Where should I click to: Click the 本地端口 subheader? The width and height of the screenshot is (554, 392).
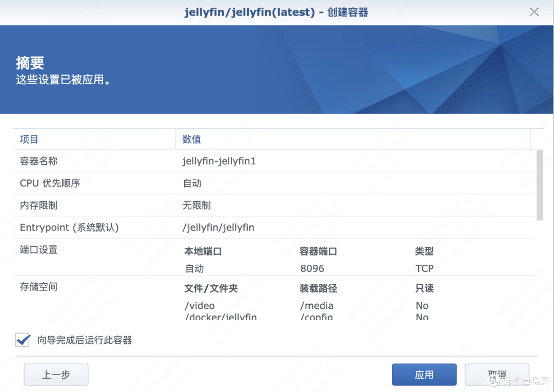(x=203, y=251)
